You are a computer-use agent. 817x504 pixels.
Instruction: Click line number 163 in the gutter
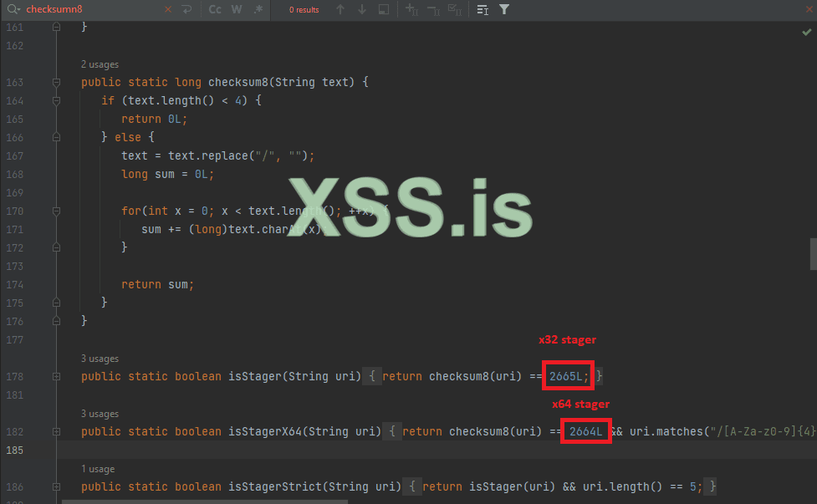14,82
